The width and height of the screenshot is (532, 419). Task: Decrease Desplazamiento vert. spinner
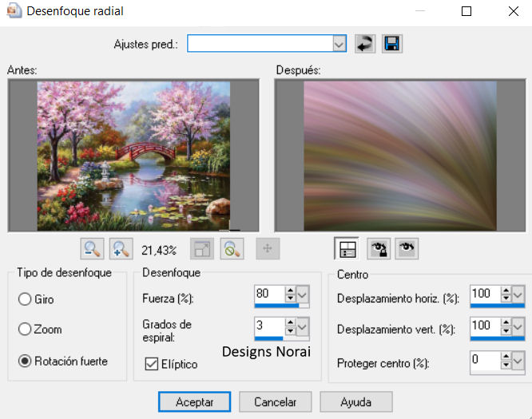point(506,330)
